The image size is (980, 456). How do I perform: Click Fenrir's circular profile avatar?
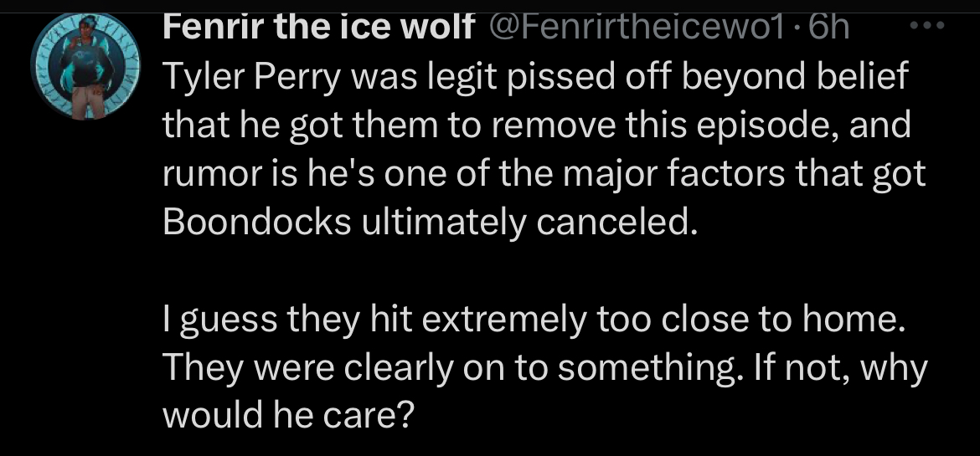coord(85,66)
